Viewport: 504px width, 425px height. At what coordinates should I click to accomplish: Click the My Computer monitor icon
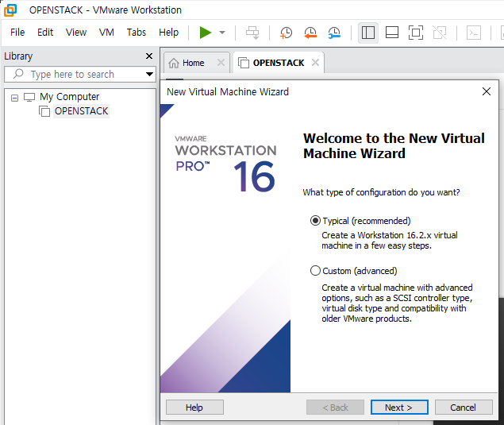29,97
